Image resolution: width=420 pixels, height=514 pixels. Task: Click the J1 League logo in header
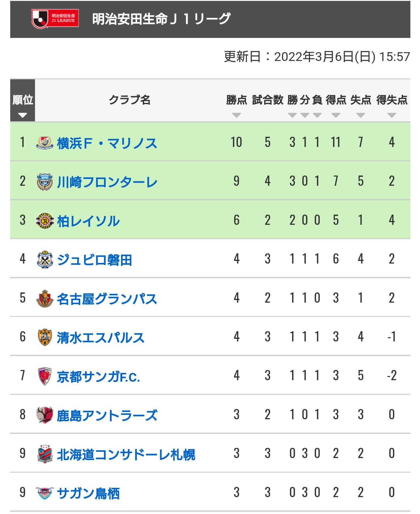click(x=55, y=19)
